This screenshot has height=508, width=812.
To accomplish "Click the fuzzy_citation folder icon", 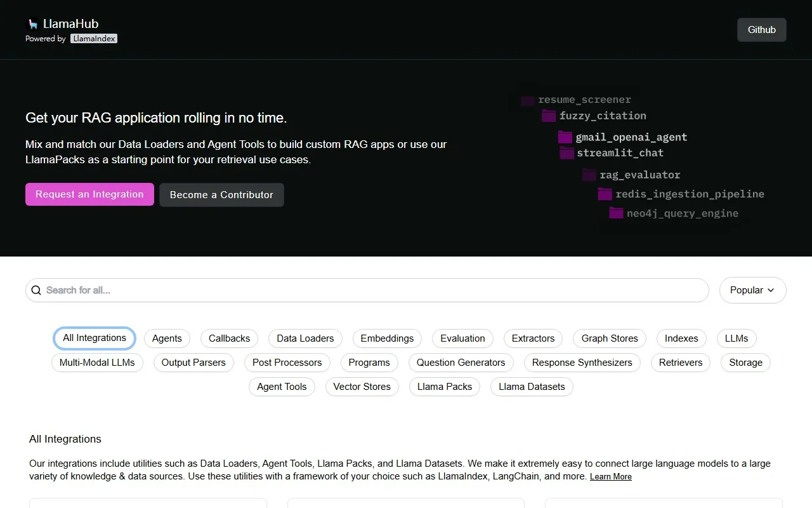I will [x=549, y=116].
